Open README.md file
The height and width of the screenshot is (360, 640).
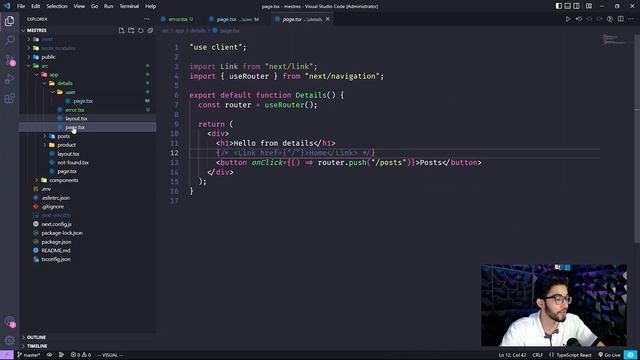click(x=87, y=250)
